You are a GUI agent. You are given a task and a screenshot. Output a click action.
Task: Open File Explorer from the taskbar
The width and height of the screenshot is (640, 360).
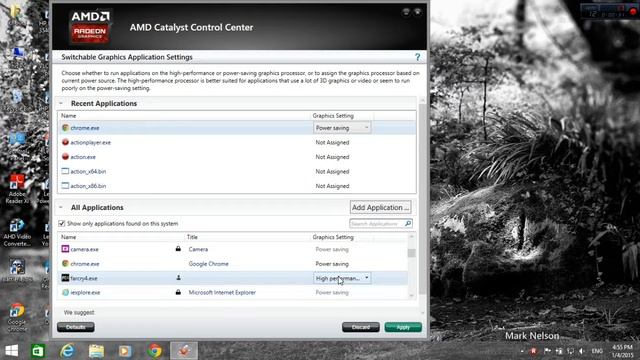pyautogui.click(x=96, y=351)
